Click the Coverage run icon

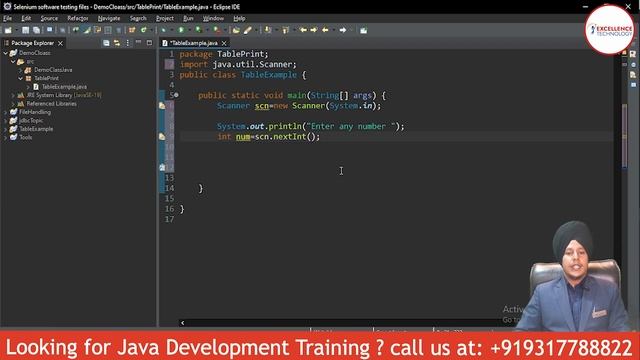[x=198, y=30]
